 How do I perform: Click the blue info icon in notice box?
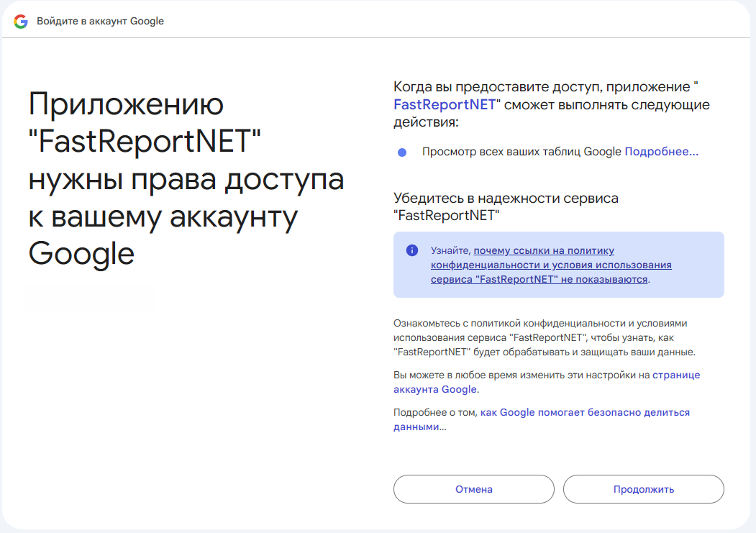(412, 250)
